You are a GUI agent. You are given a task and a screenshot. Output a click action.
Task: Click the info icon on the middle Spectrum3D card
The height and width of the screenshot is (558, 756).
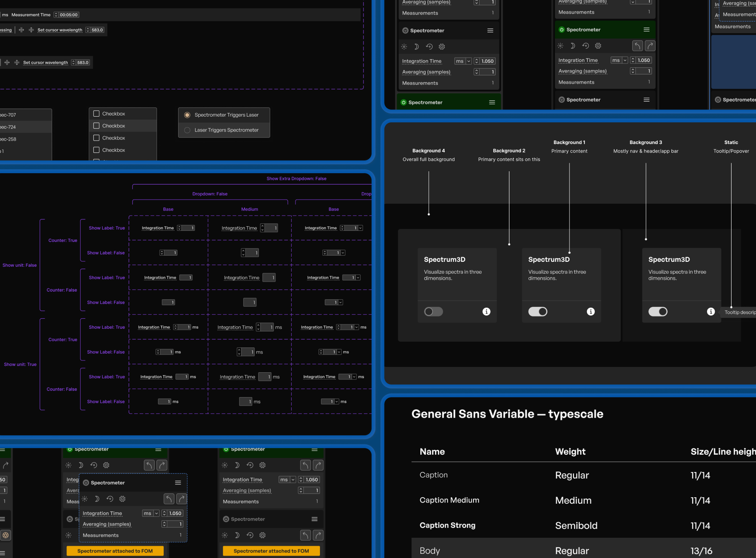coord(591,311)
